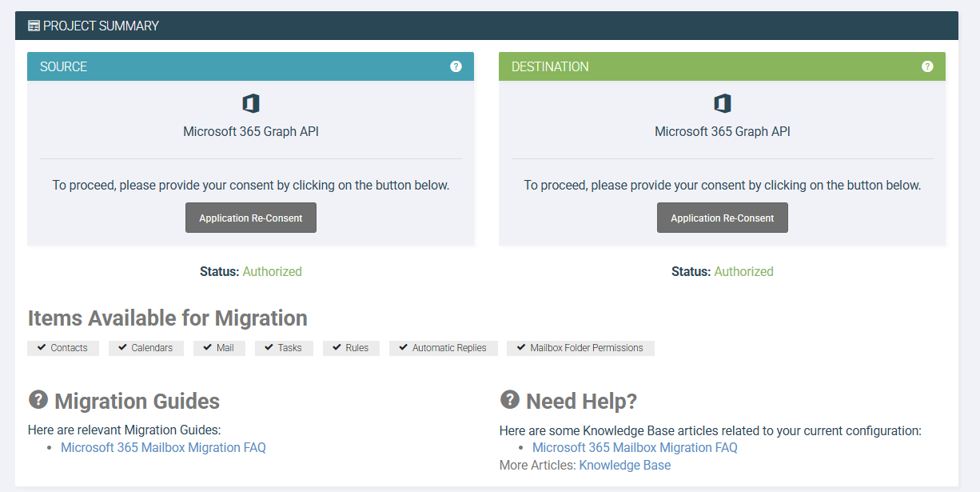Click the Contacts checkmark tag

pyautogui.click(x=63, y=348)
